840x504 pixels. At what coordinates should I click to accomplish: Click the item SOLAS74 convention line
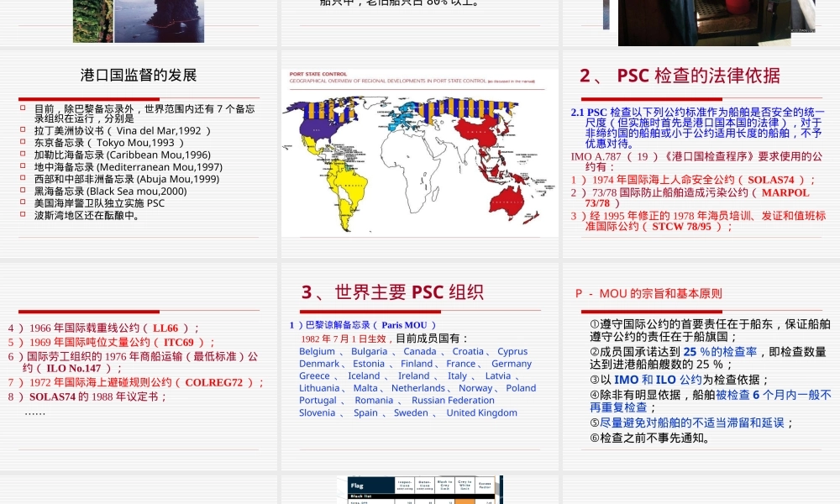693,180
